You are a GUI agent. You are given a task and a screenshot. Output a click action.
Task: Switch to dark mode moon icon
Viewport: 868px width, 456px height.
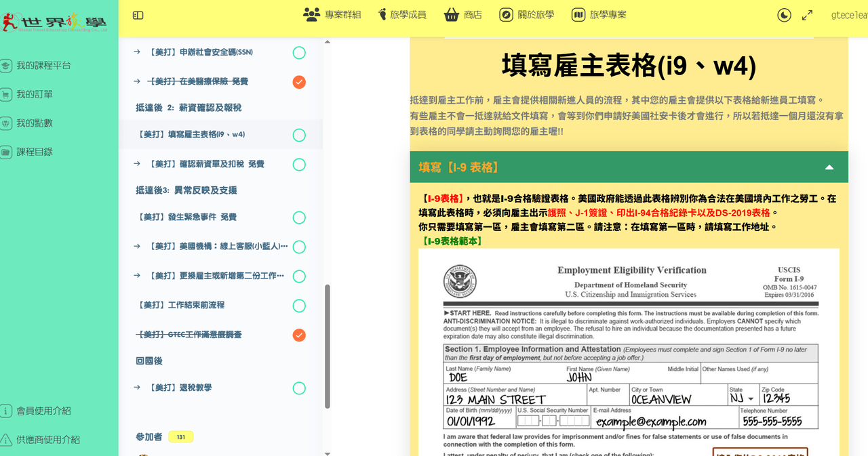click(x=784, y=15)
